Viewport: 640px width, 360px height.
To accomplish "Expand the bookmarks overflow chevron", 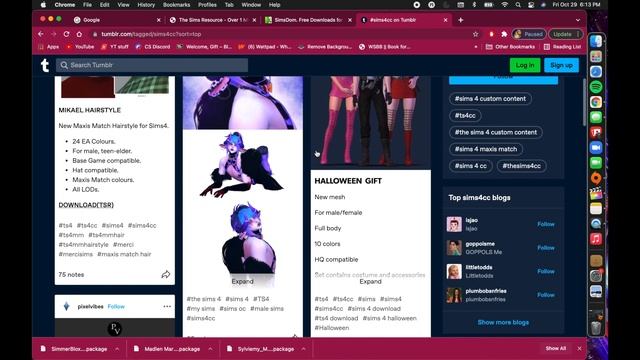I will click(476, 47).
